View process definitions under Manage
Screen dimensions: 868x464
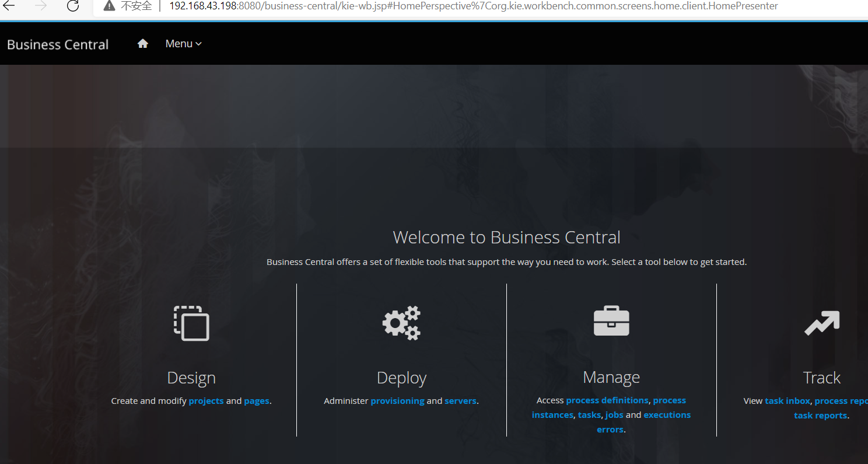point(607,400)
